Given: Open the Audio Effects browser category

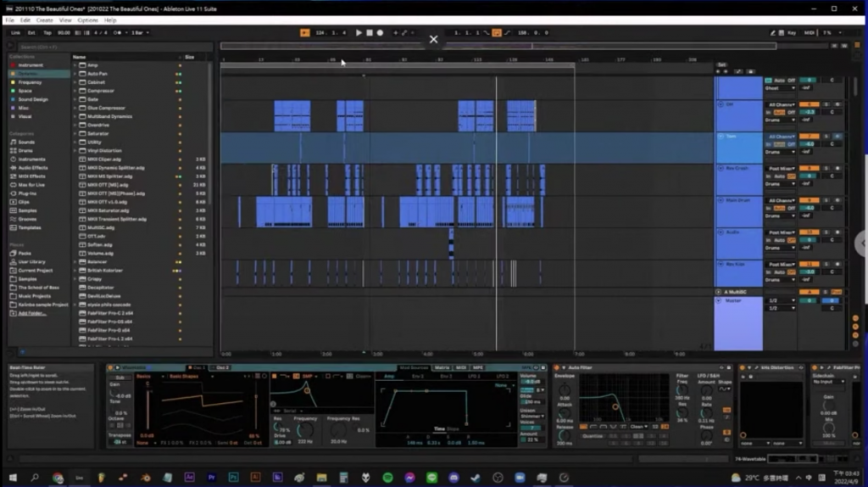Looking at the screenshot, I should [x=33, y=168].
